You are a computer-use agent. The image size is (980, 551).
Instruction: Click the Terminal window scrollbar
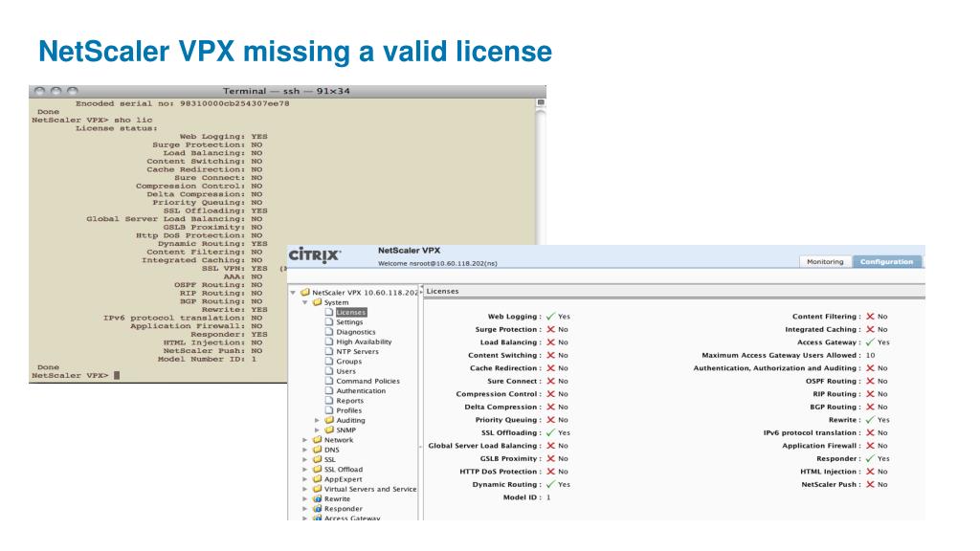[542, 172]
